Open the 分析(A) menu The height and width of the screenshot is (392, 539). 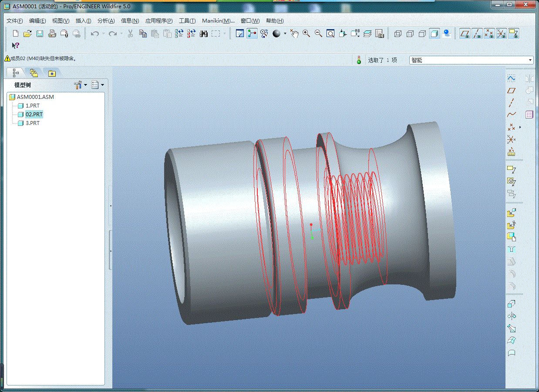coord(106,21)
